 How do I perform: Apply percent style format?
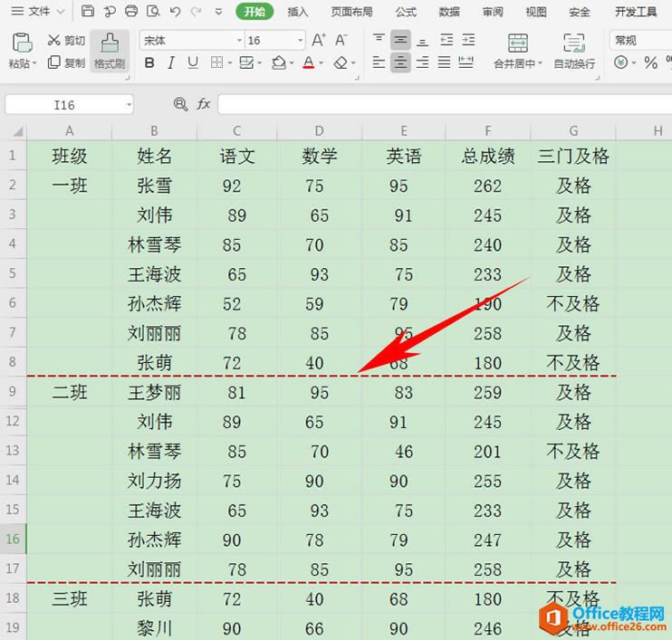coord(650,63)
